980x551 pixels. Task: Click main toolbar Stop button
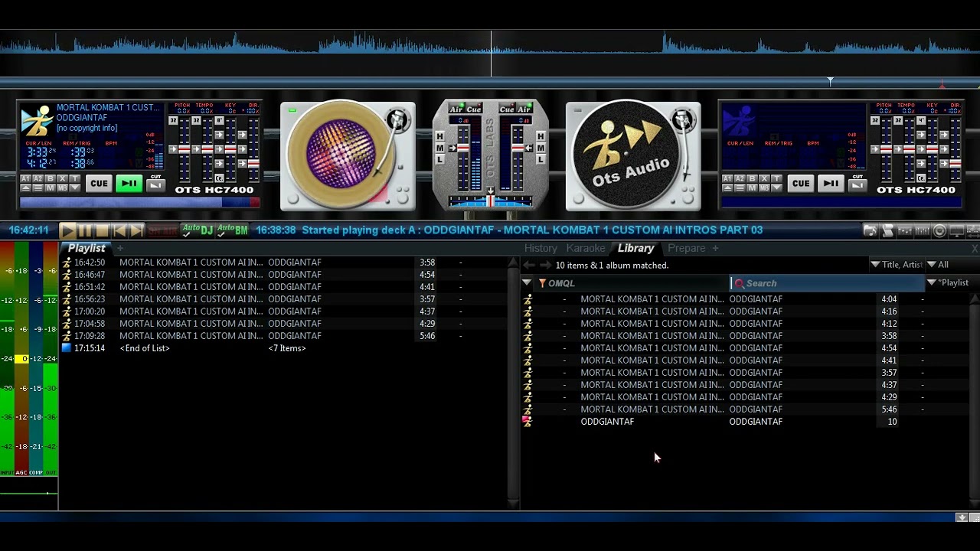[x=102, y=230]
